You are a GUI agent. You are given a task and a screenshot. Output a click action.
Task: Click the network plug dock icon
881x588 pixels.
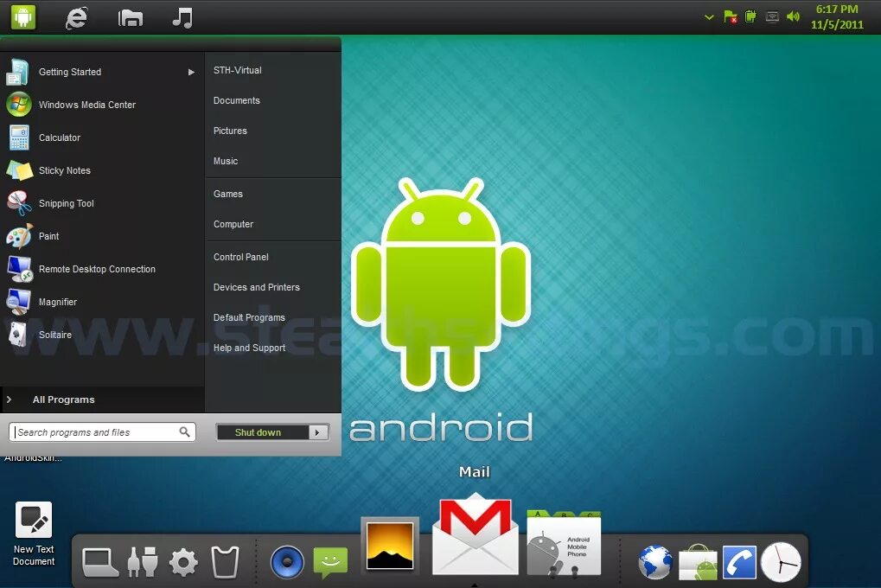142,561
